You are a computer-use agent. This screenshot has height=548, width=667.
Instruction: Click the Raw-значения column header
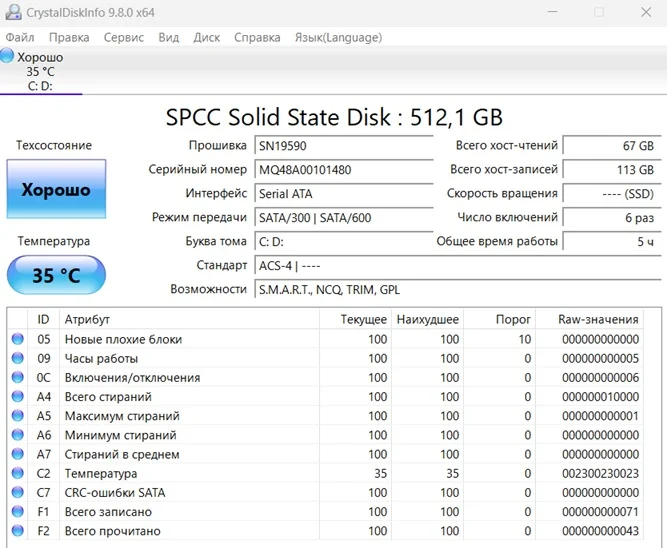point(589,319)
